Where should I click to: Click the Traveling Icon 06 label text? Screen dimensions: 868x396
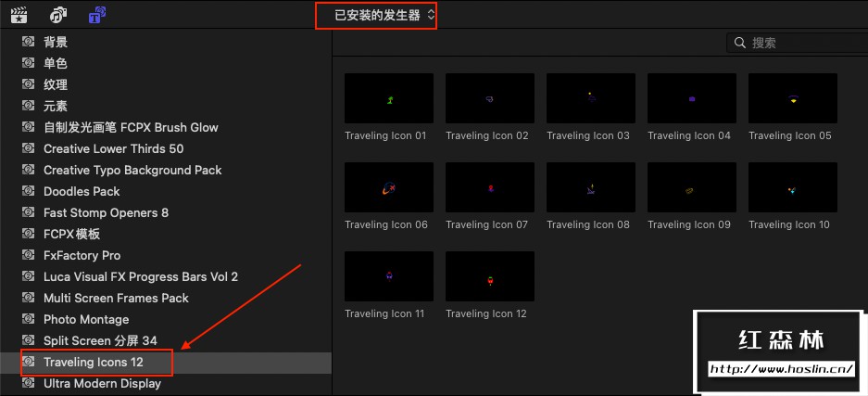[x=386, y=224]
